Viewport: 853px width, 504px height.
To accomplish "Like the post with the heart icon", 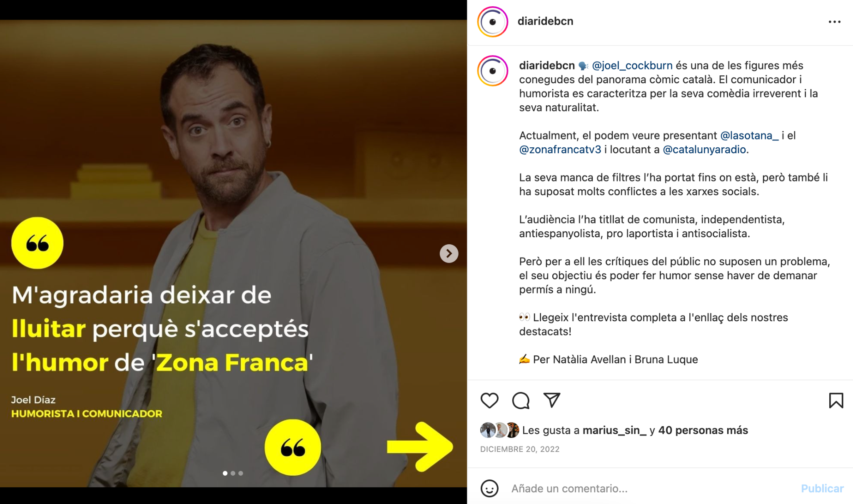I will pyautogui.click(x=489, y=400).
